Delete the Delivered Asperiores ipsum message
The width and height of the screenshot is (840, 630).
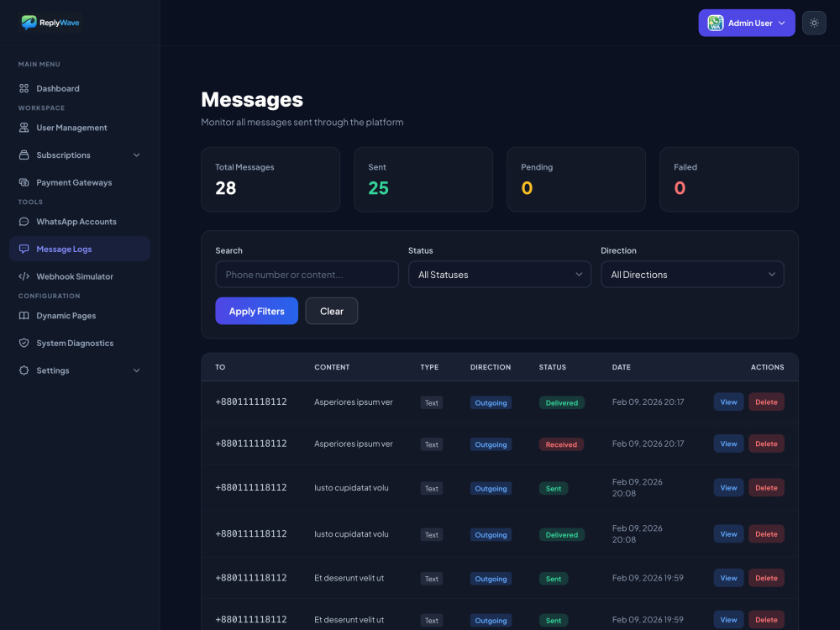(x=766, y=402)
